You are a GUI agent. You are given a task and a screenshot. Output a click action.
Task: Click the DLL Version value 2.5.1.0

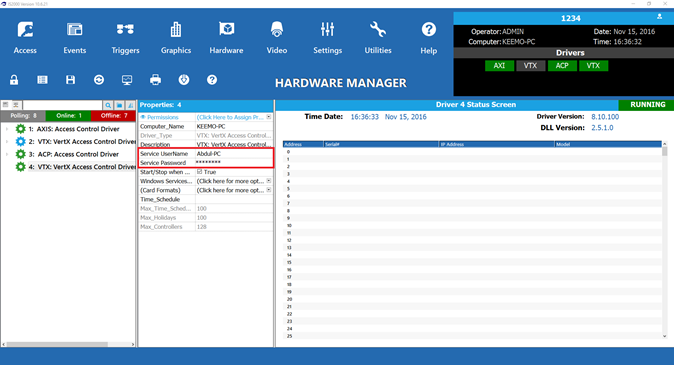[x=602, y=128]
